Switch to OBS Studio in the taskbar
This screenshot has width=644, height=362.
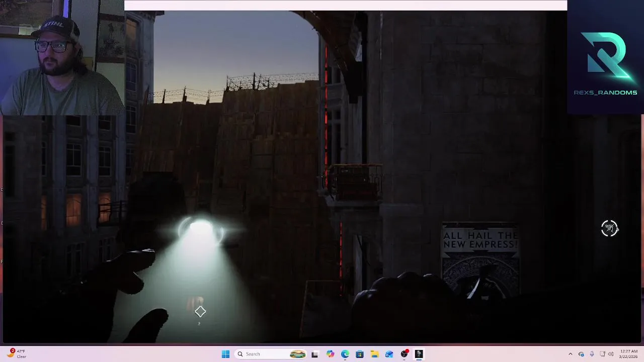404,354
